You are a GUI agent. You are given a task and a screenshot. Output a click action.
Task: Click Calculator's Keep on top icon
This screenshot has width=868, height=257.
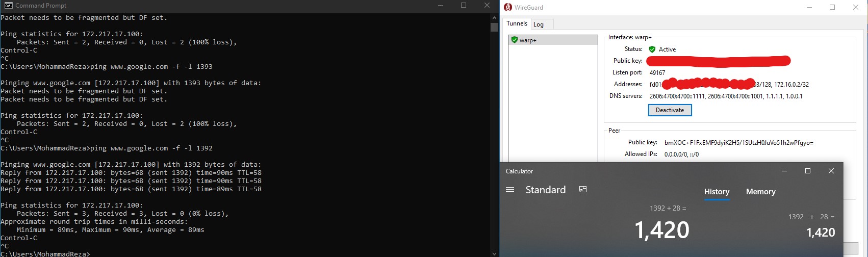pyautogui.click(x=583, y=190)
